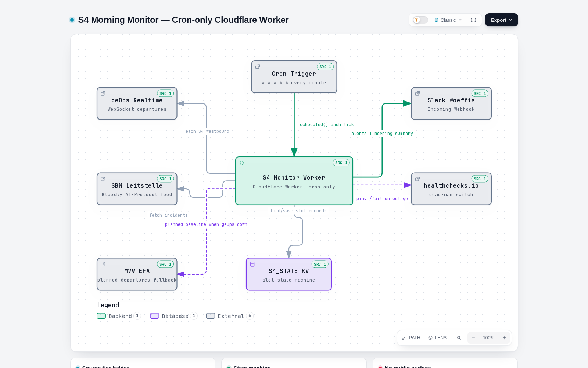Screen dimensions: 588x368
Task: Click the 'alerts + morning summary' edge label
Action: 382,134
